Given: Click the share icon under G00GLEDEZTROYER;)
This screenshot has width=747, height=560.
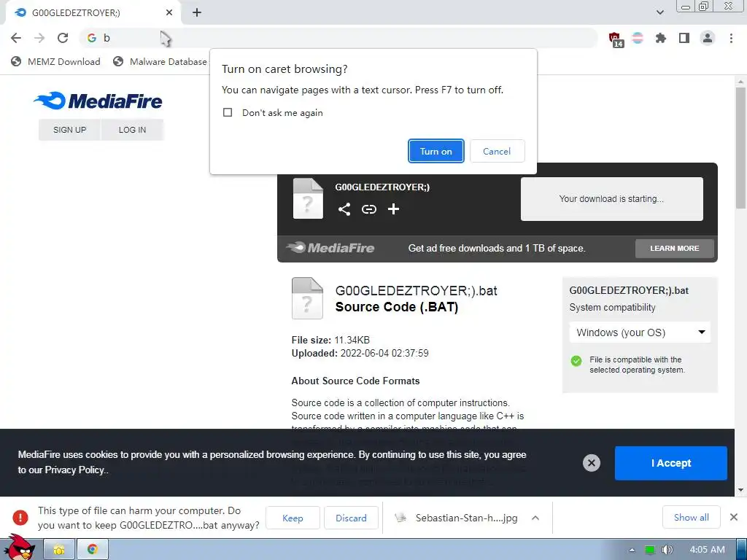Looking at the screenshot, I should [344, 209].
